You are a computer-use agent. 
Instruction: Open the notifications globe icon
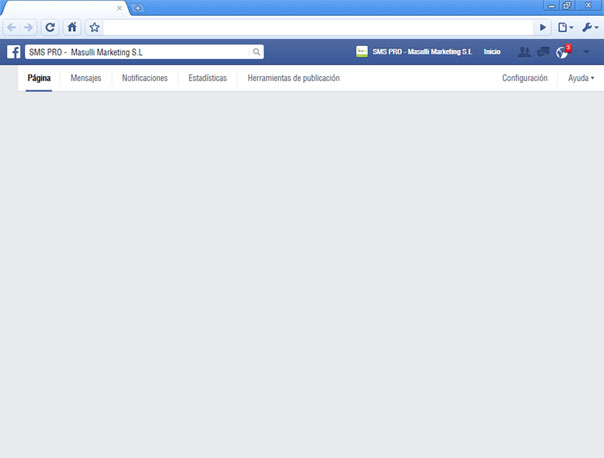[562, 52]
